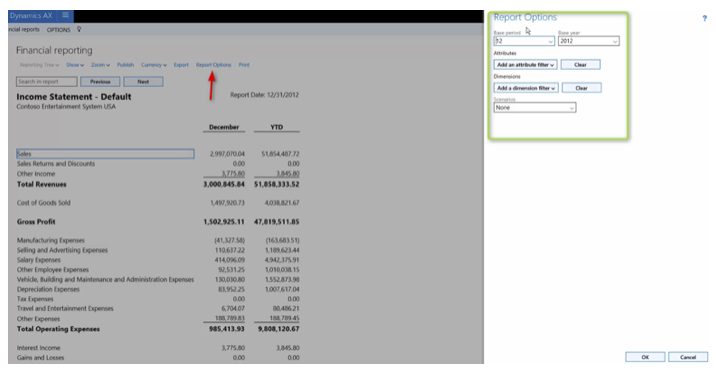The width and height of the screenshot is (716, 379).
Task: Open Add an attribute filter dropdown
Action: click(525, 65)
